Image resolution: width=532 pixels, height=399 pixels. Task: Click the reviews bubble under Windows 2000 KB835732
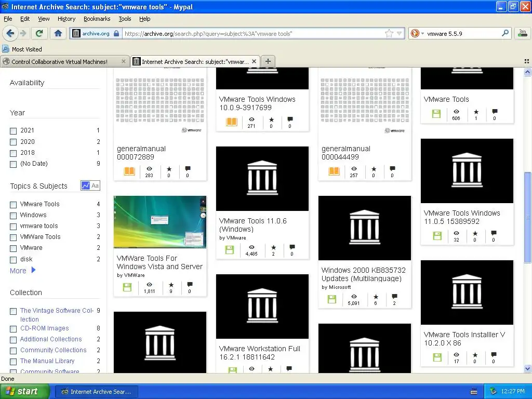[x=394, y=297]
